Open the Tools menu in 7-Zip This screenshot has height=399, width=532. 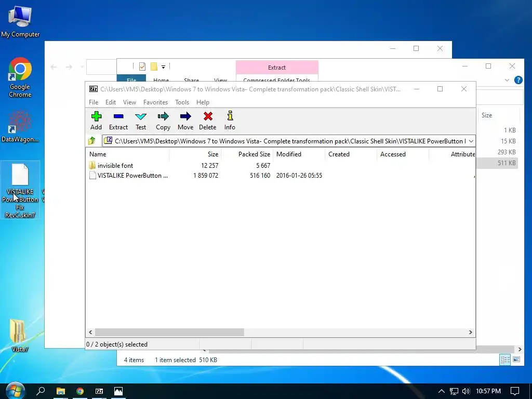pyautogui.click(x=182, y=102)
